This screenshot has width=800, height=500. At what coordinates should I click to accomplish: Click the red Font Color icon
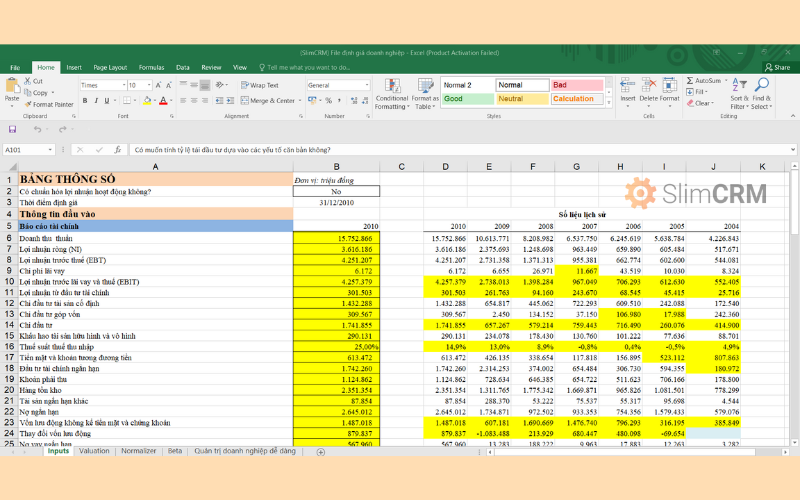pyautogui.click(x=163, y=101)
